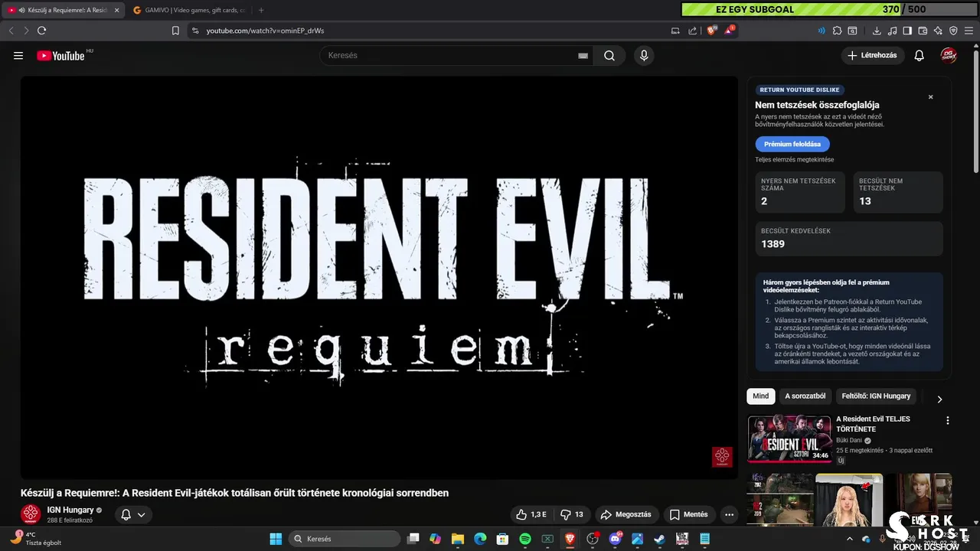Open the IGN Hungary channel avatar

[x=31, y=514]
